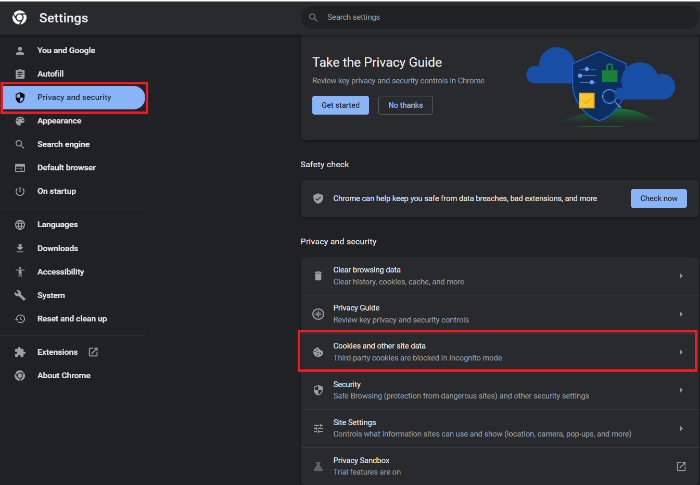
Task: Open Clear browsing data option
Action: [499, 276]
